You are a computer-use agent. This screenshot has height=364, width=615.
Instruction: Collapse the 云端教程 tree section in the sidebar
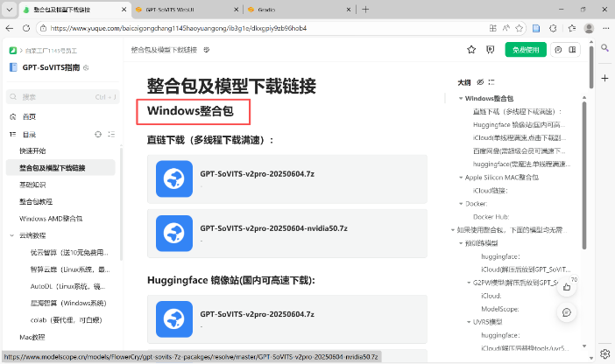(x=11, y=235)
